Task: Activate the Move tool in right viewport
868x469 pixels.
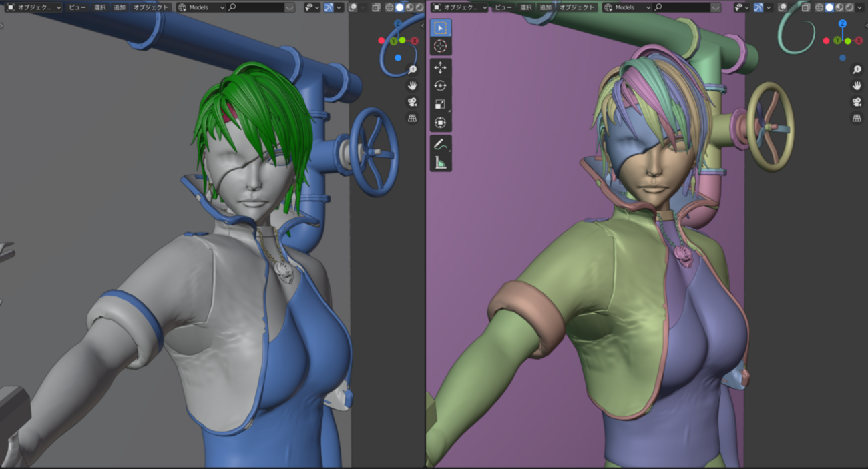Action: 440,68
